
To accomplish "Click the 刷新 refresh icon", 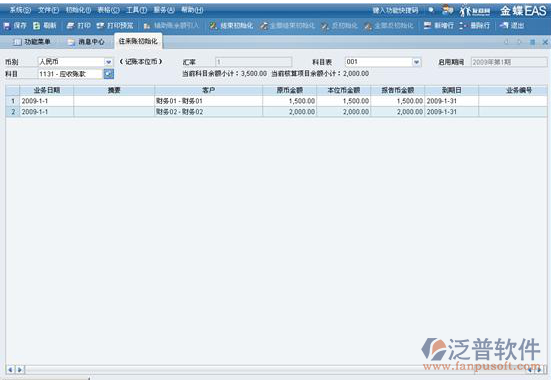I will coord(36,26).
